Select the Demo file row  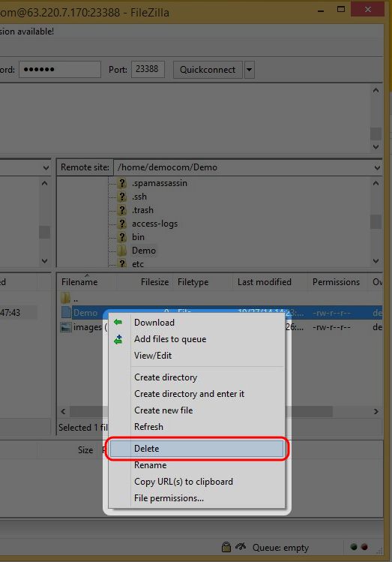pos(219,313)
